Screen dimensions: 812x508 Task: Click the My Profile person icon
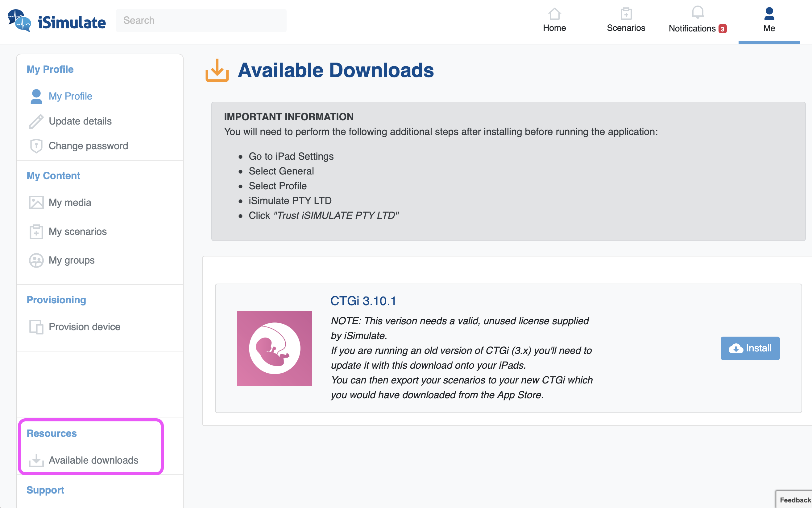click(x=36, y=96)
